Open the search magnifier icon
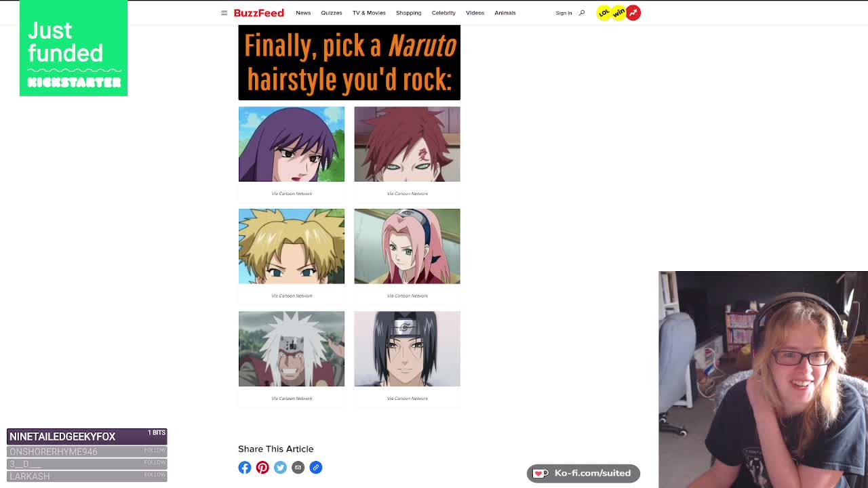Screen dimensions: 868x488 (582, 13)
